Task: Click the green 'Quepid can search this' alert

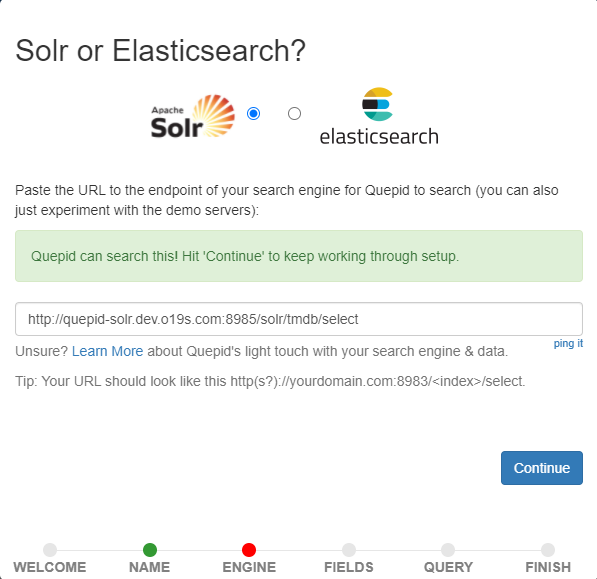Action: (x=299, y=256)
